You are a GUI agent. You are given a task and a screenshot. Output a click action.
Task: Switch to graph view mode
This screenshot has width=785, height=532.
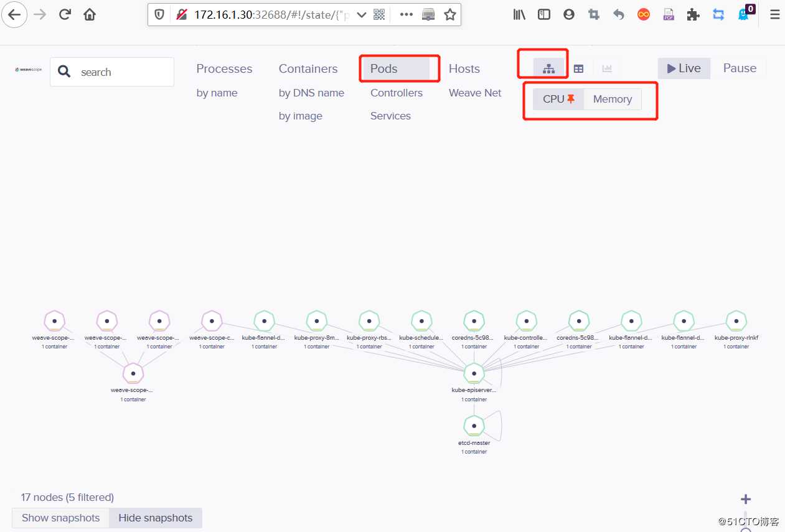tap(548, 68)
